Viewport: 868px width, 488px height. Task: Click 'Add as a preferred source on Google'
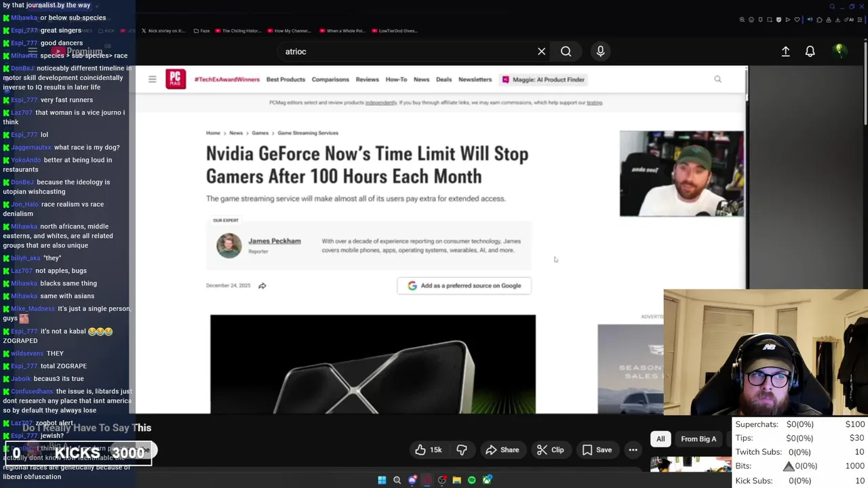464,285
